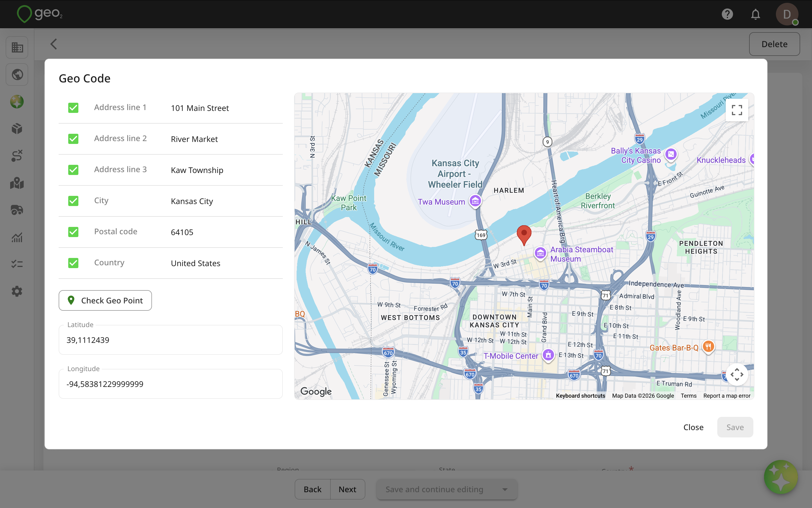Screen dimensions: 812x508
Task: Uncheck the Address line 2 checkbox
Action: pos(73,139)
